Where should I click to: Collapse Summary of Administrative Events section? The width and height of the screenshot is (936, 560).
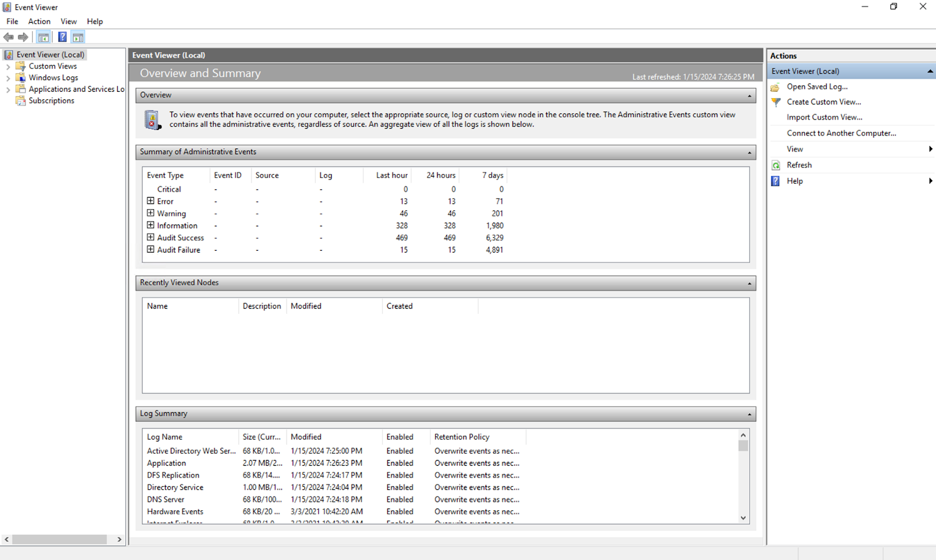click(749, 153)
